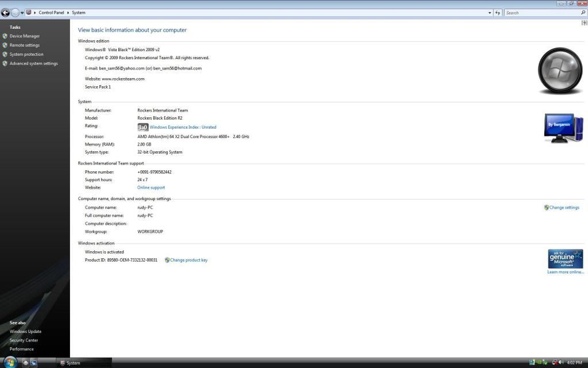Image resolution: width=588 pixels, height=368 pixels.
Task: Select the System taskbar button
Action: point(84,363)
